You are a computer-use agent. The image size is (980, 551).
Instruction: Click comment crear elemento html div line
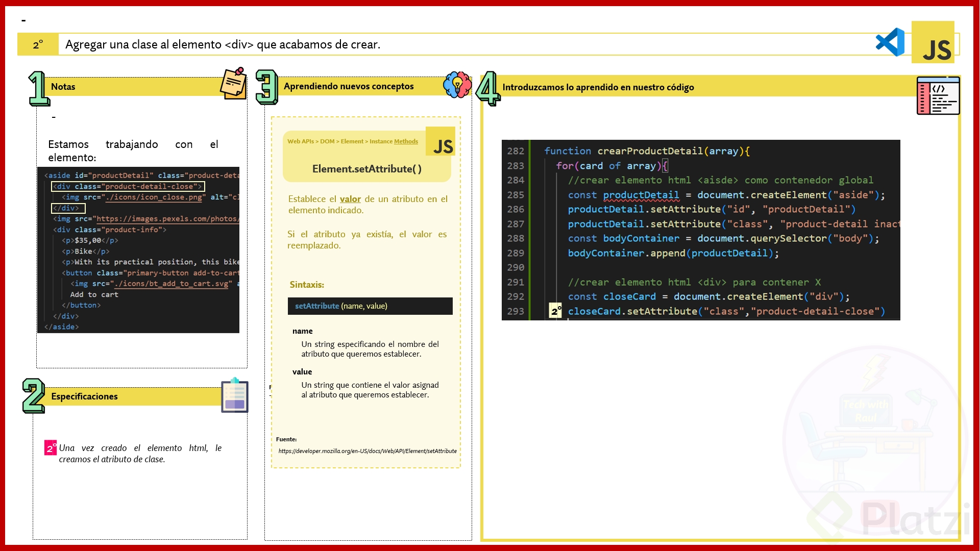[x=695, y=282]
